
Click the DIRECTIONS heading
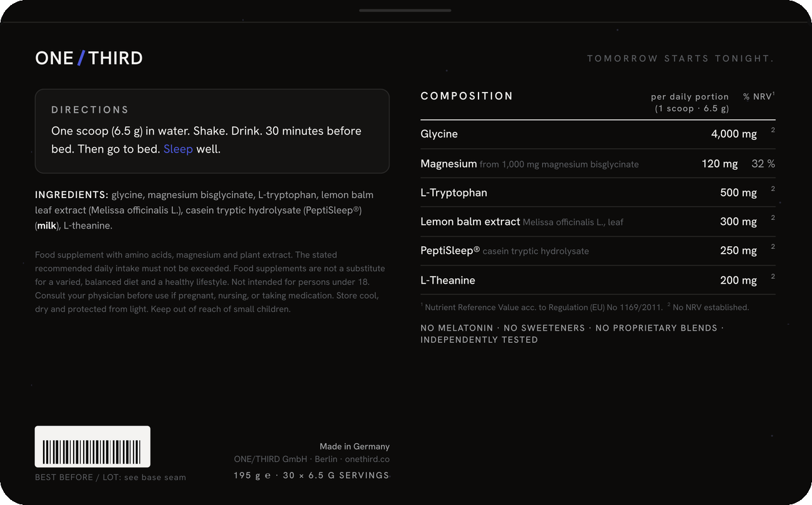click(x=90, y=110)
